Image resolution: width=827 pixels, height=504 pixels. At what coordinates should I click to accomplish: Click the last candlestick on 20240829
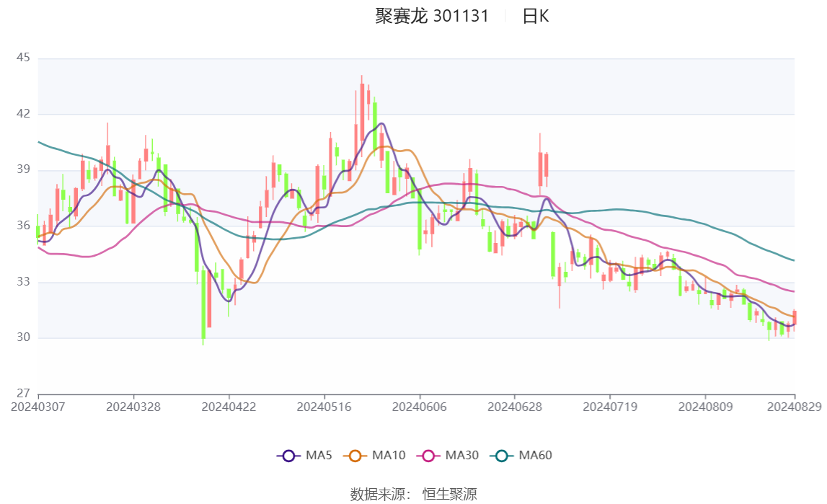click(795, 317)
